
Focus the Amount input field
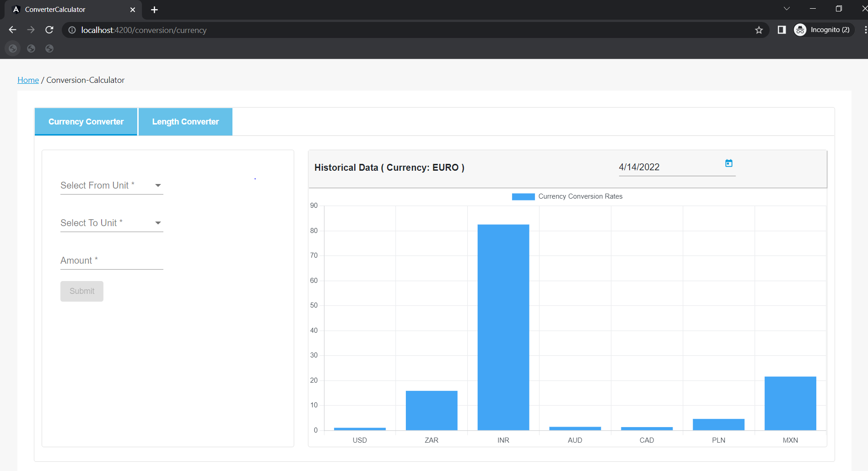pyautogui.click(x=112, y=260)
